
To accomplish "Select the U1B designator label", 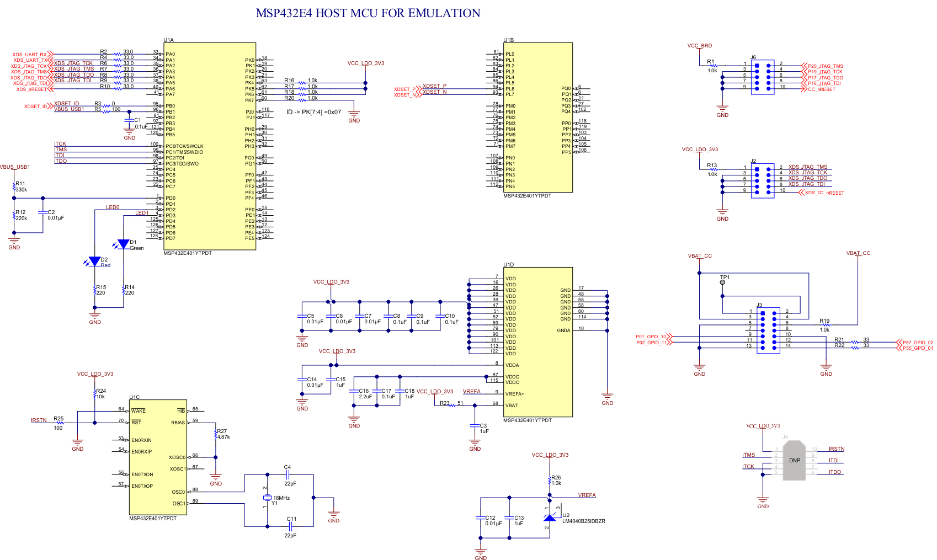I will 508,40.
